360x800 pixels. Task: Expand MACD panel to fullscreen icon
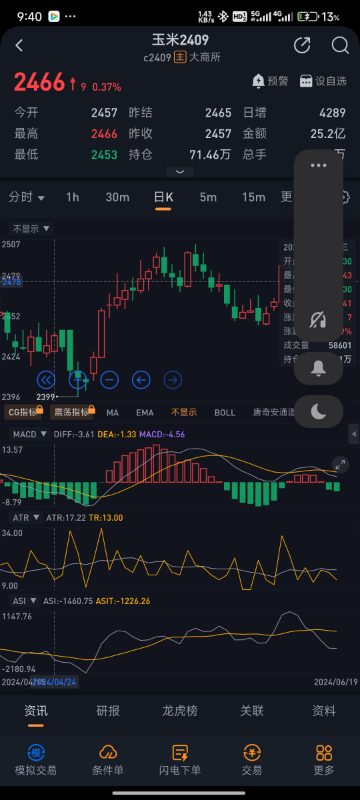coord(340,464)
